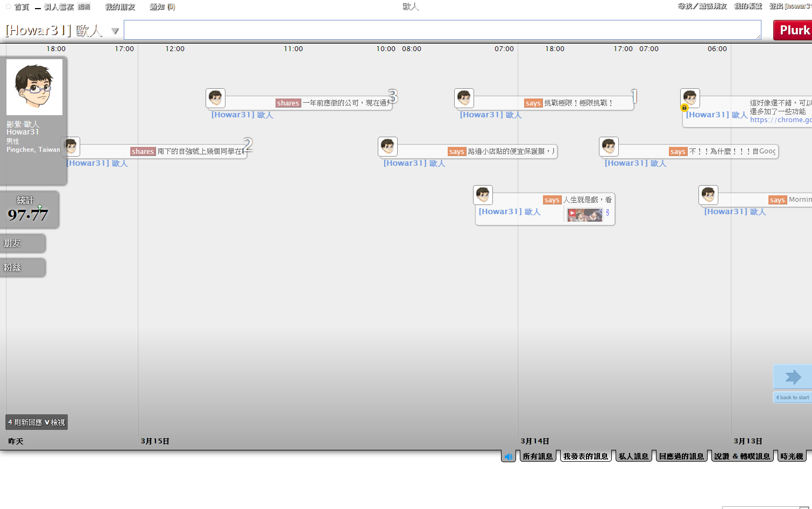Click the plurk message input field
This screenshot has height=509, width=812.
[x=442, y=30]
